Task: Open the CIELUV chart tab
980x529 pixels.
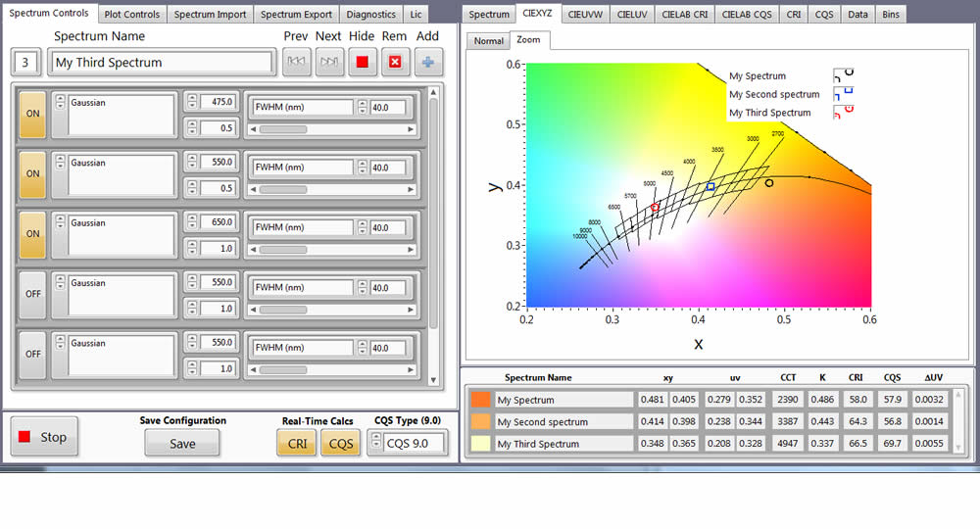Action: (x=632, y=14)
